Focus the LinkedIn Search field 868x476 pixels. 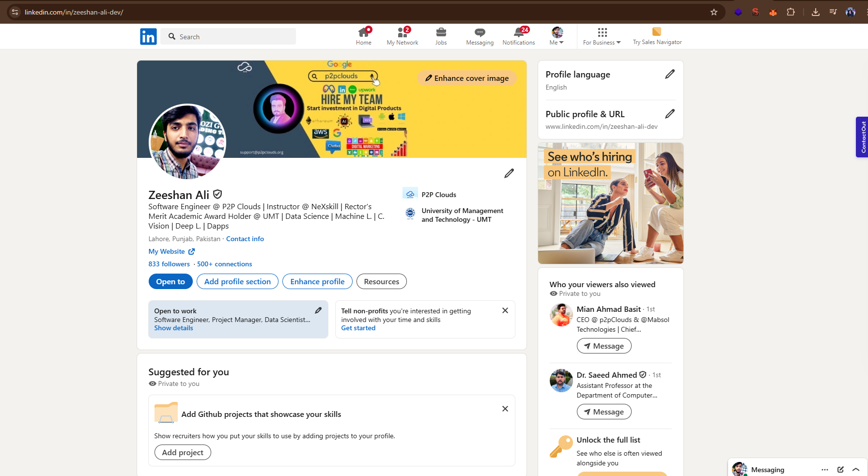coord(229,36)
